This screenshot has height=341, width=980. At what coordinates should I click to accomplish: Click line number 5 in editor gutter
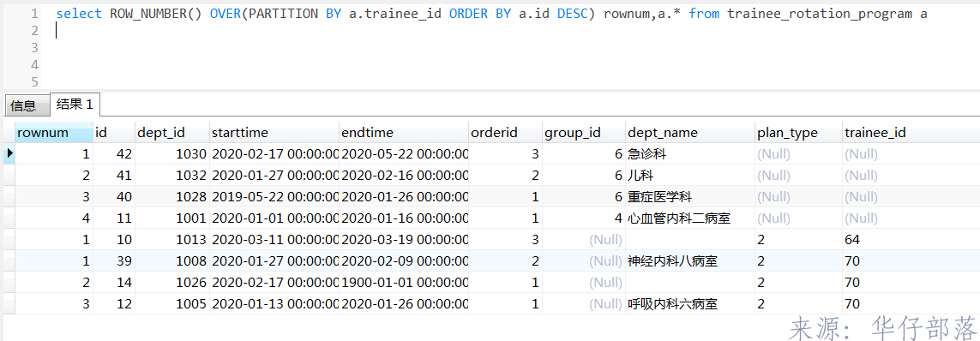[34, 81]
